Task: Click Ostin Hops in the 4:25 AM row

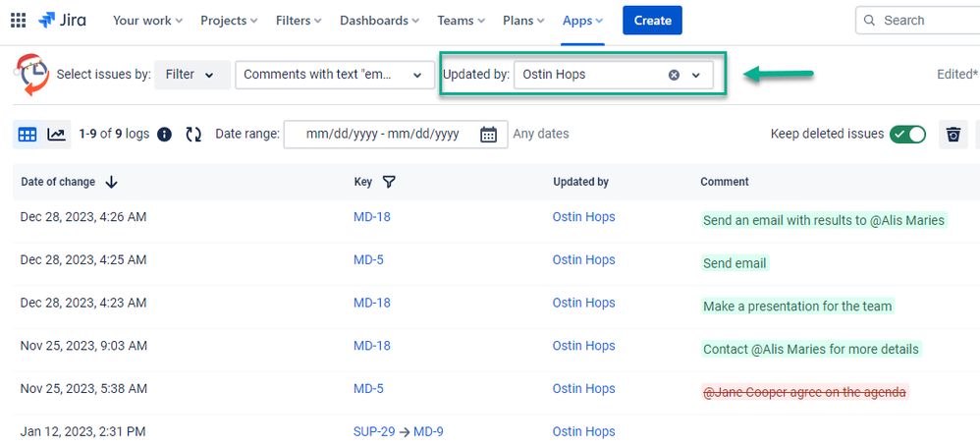Action: point(583,260)
